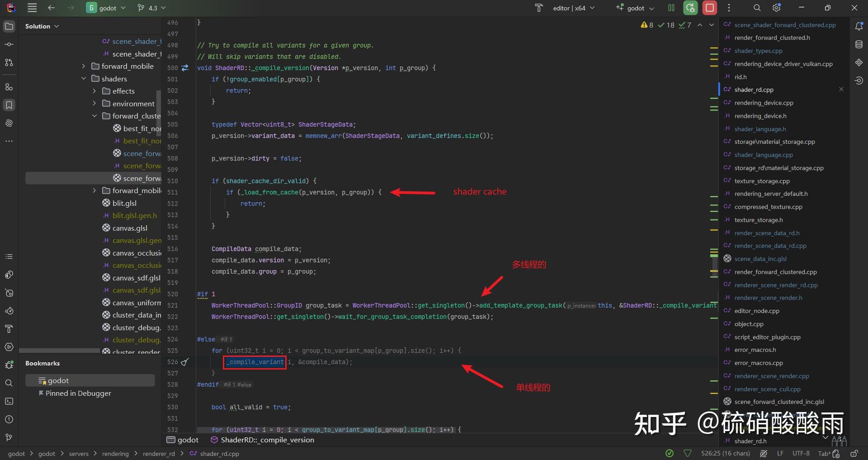Rerun the debug session with the green restart icon
The width and height of the screenshot is (868, 460).
pyautogui.click(x=690, y=8)
